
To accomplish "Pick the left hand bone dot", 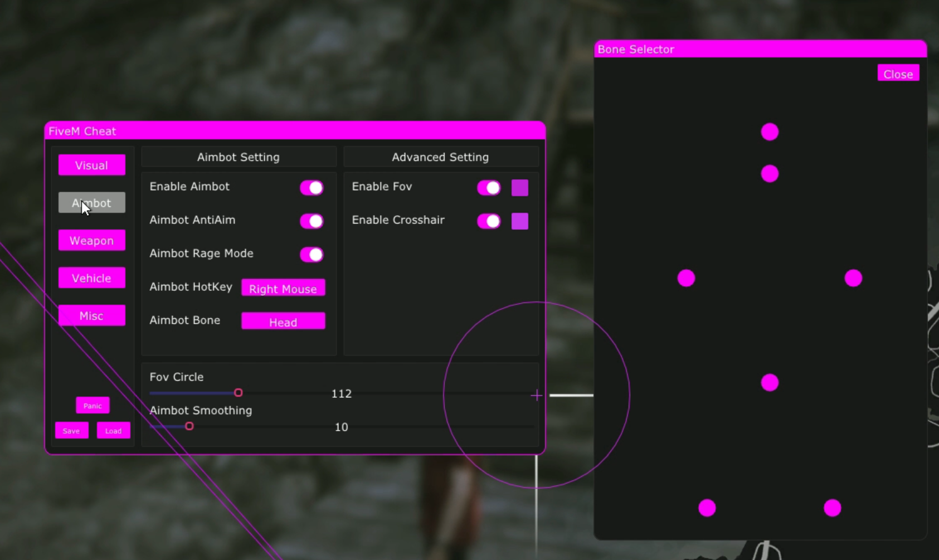I will [686, 278].
